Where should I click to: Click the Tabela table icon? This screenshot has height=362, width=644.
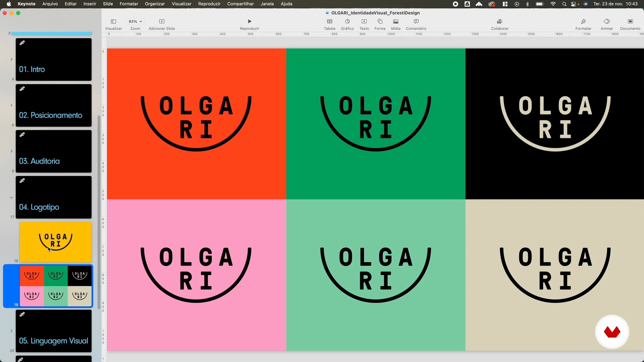(329, 21)
